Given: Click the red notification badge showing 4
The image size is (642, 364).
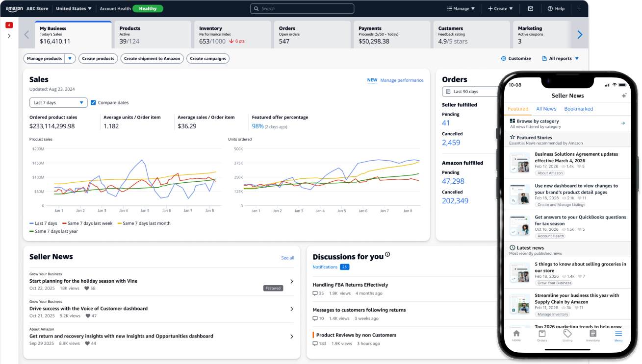Looking at the screenshot, I should [x=9, y=25].
